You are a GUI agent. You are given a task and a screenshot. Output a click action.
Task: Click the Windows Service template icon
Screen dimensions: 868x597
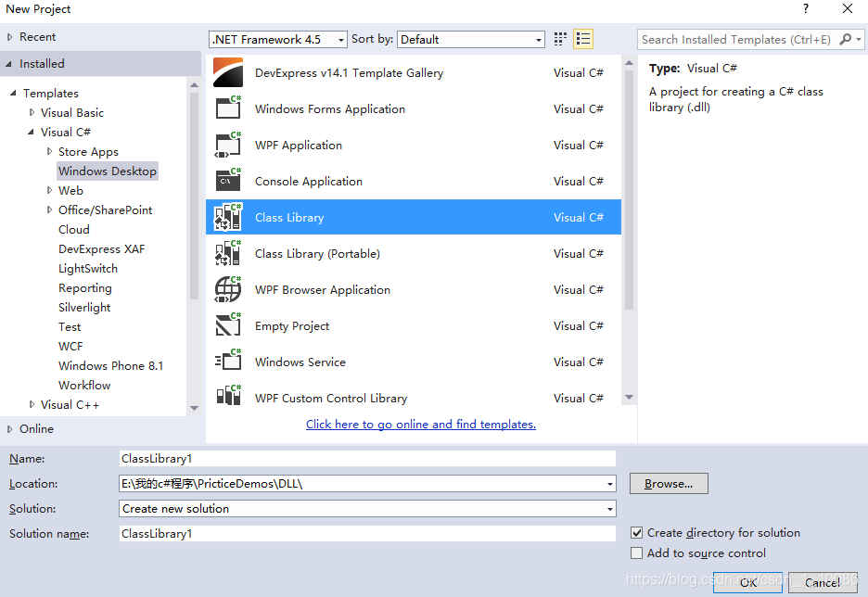point(228,362)
